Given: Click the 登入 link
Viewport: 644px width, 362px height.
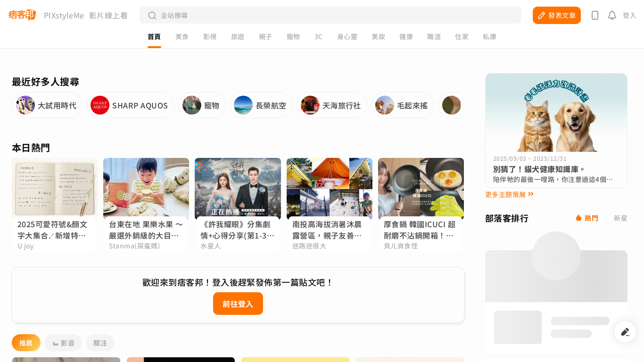Looking at the screenshot, I should [629, 16].
